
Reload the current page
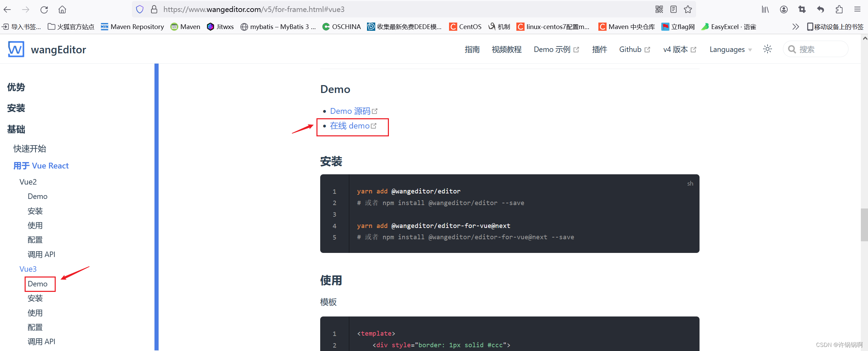(44, 9)
